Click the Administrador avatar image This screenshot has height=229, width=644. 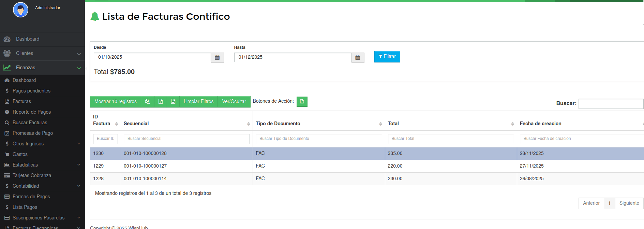20,10
